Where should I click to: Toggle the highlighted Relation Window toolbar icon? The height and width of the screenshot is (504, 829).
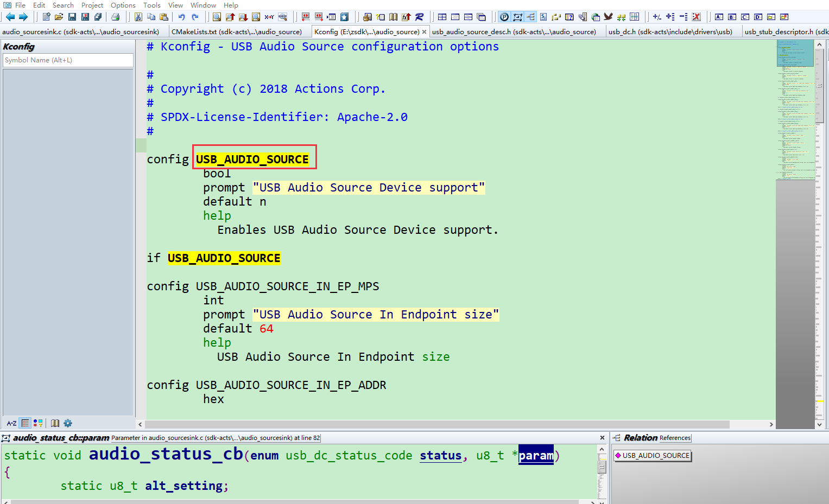(x=530, y=17)
